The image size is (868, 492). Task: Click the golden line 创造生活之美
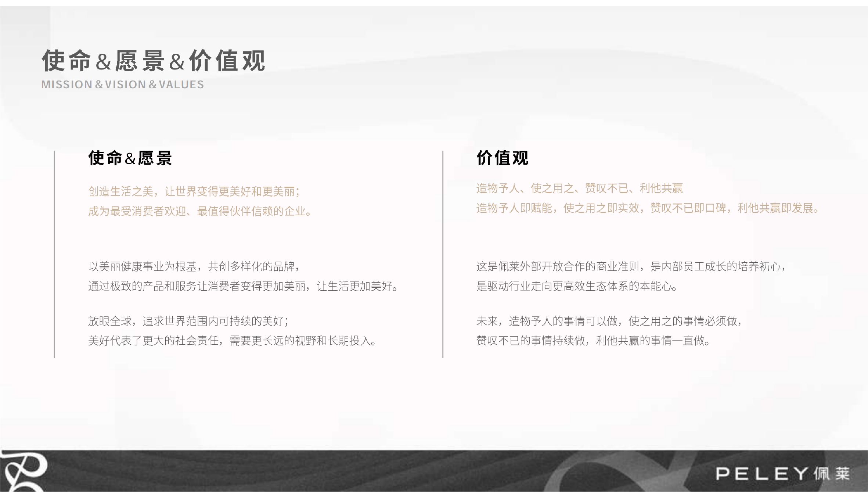[194, 191]
